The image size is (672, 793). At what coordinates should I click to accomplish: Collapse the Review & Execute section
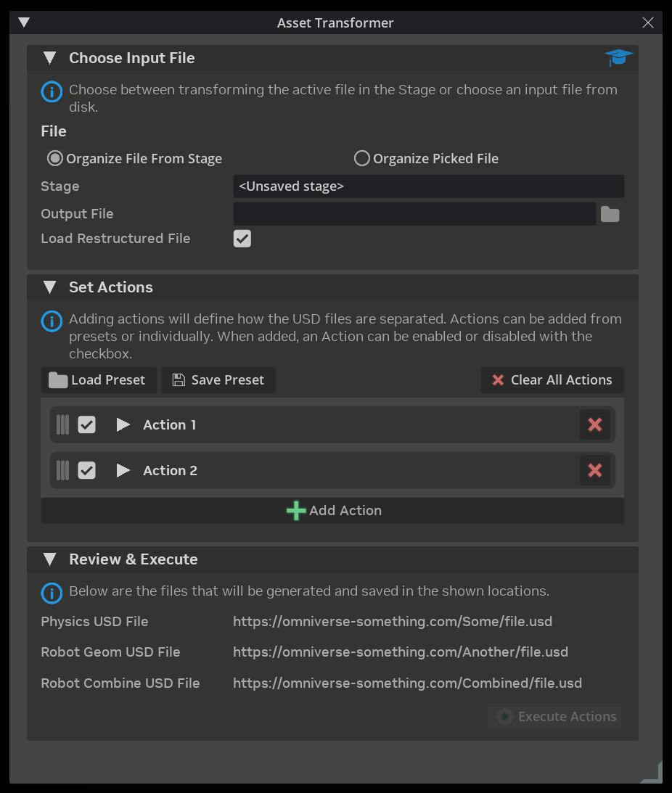coord(49,559)
